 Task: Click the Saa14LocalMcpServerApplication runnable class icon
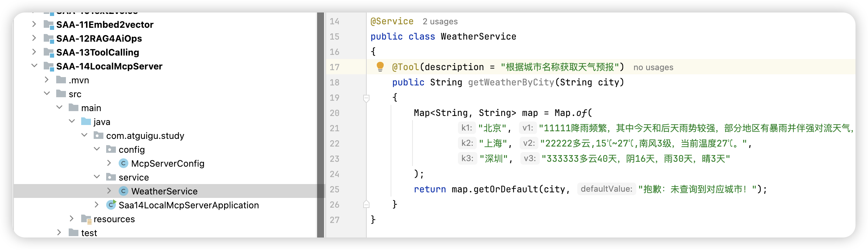pyautogui.click(x=111, y=205)
